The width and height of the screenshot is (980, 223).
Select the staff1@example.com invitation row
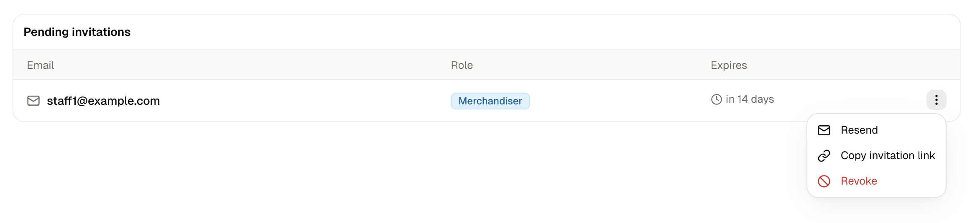pos(487,100)
